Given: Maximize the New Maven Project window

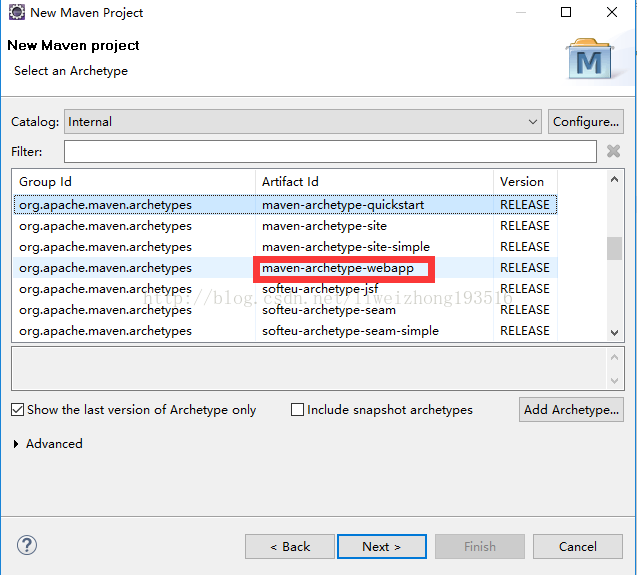Looking at the screenshot, I should click(566, 12).
